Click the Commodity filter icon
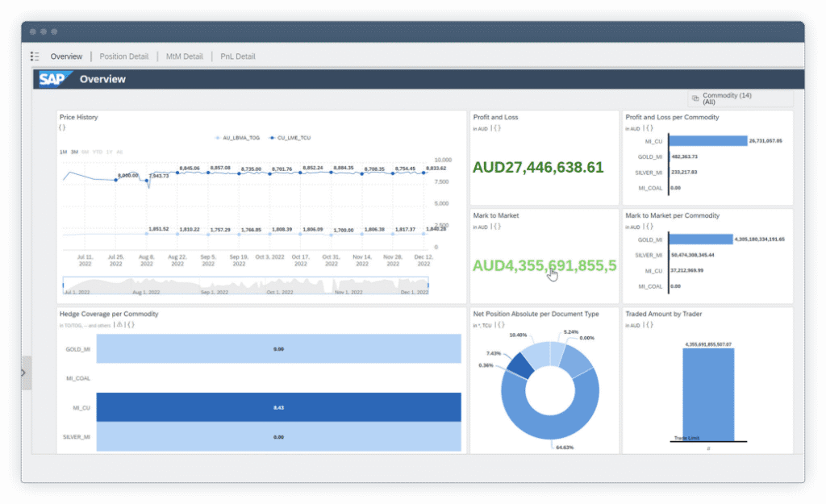The height and width of the screenshot is (504, 826). 695,98
